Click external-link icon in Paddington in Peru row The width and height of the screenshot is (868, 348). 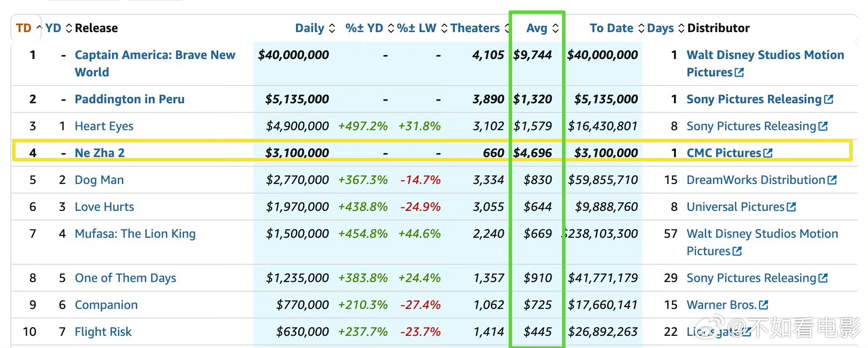pos(829,99)
